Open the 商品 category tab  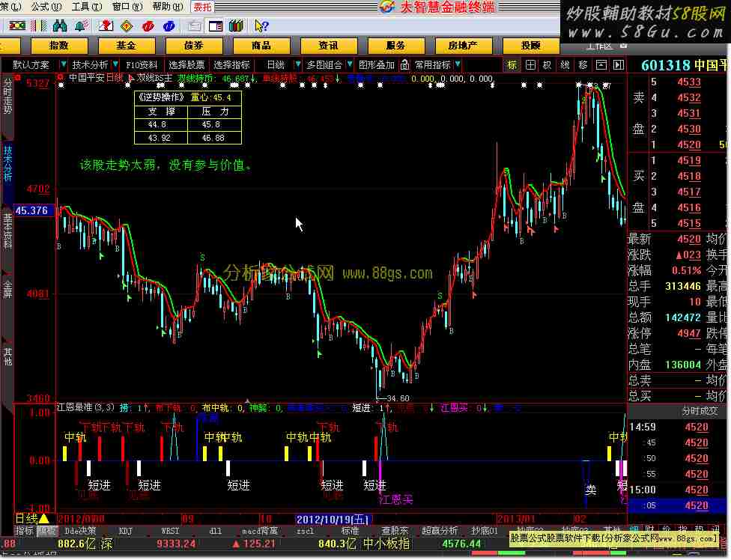click(x=261, y=46)
